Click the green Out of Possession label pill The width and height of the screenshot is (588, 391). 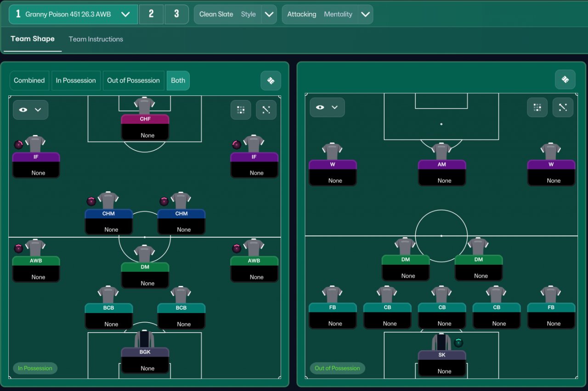pos(337,368)
